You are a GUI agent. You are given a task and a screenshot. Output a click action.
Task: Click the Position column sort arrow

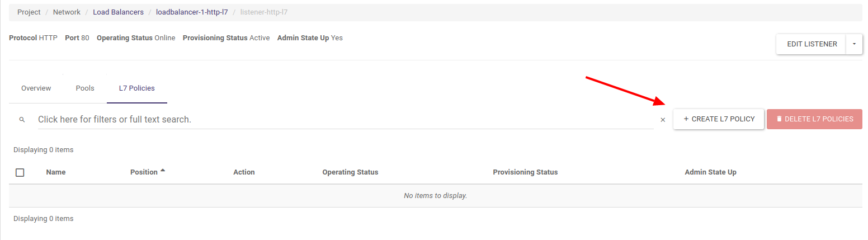[163, 171]
